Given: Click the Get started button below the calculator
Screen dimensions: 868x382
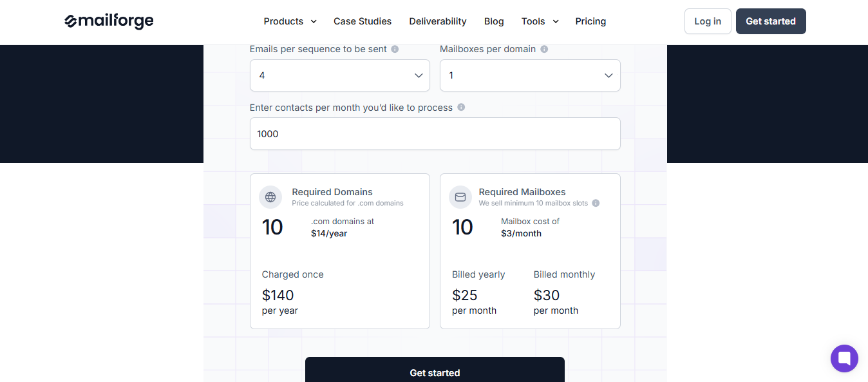Looking at the screenshot, I should (435, 372).
